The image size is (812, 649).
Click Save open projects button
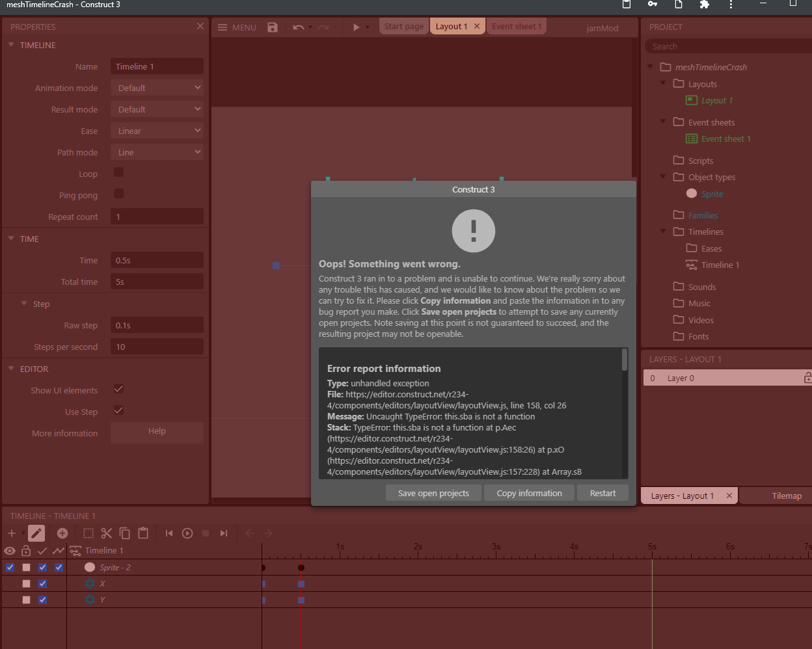(x=433, y=493)
